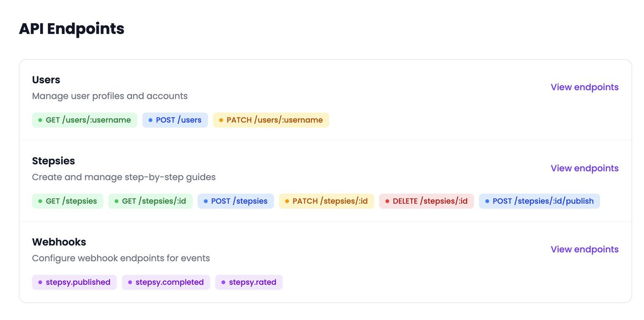Click the stepsy.published webhook tag

pos(74,282)
